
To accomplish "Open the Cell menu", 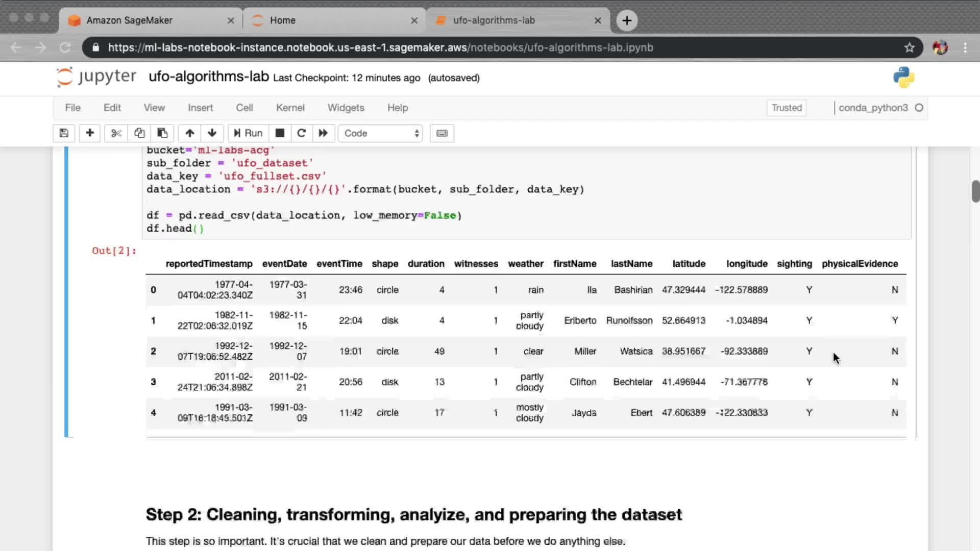I will pyautogui.click(x=244, y=108).
